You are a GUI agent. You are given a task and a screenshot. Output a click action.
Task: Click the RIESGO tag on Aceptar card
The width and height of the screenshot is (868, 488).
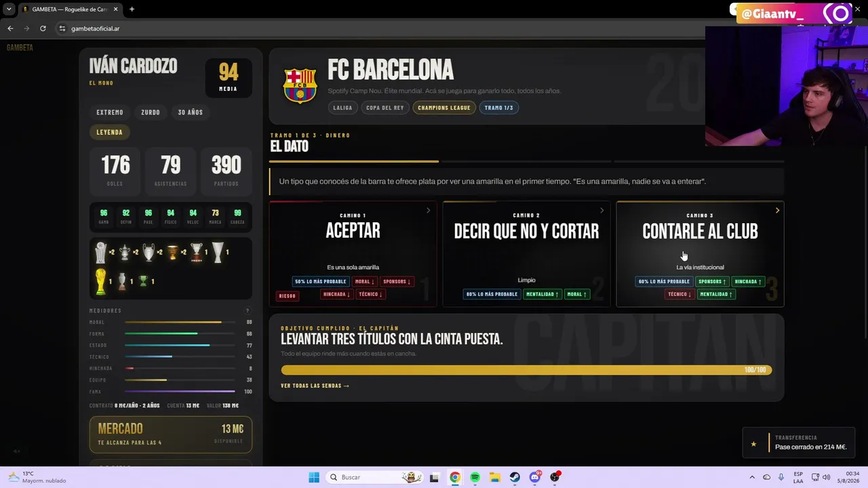288,296
